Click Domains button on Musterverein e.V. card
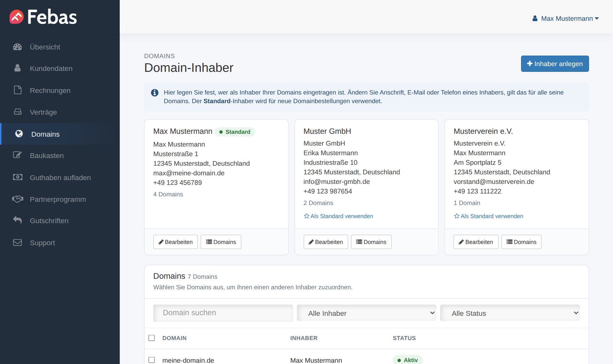 [521, 242]
